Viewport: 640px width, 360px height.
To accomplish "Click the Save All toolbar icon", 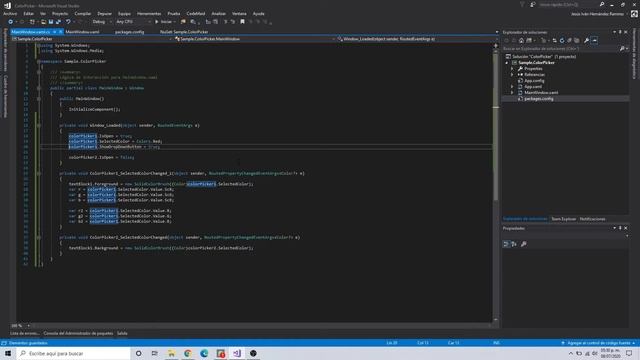I will pos(58,22).
